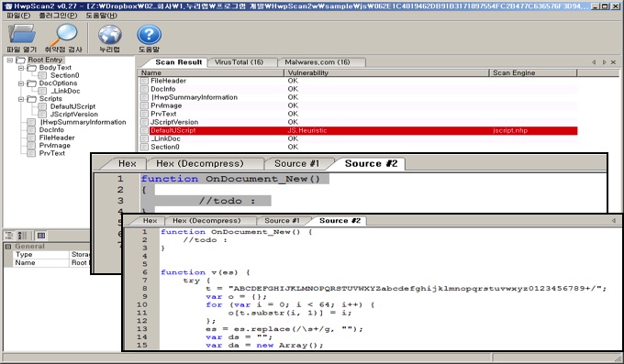Select the Section0 row in scan results
The width and height of the screenshot is (624, 364).
[x=358, y=148]
